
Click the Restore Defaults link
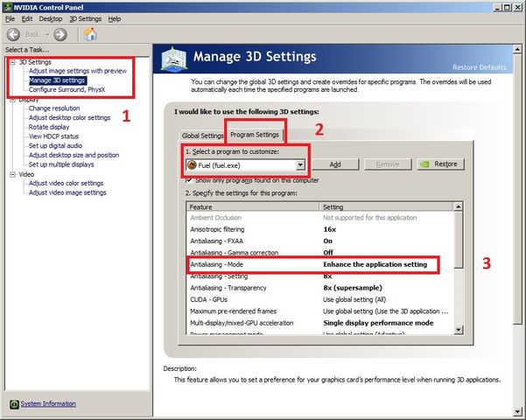(480, 67)
